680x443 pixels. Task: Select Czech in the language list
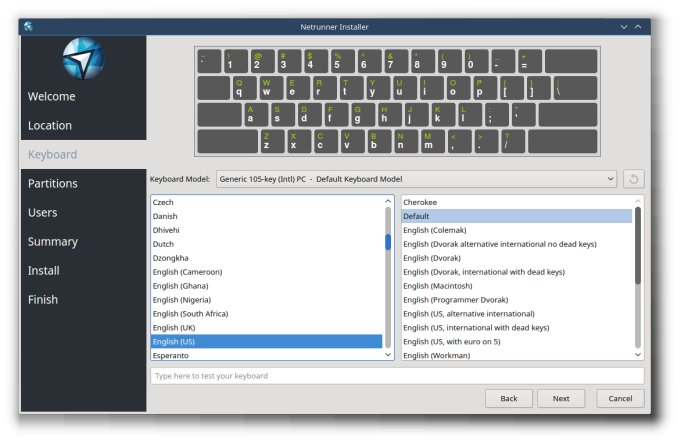coord(266,202)
